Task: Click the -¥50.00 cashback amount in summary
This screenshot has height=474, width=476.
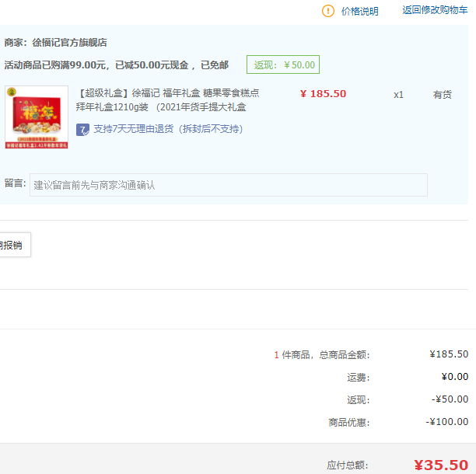Action: (x=450, y=399)
